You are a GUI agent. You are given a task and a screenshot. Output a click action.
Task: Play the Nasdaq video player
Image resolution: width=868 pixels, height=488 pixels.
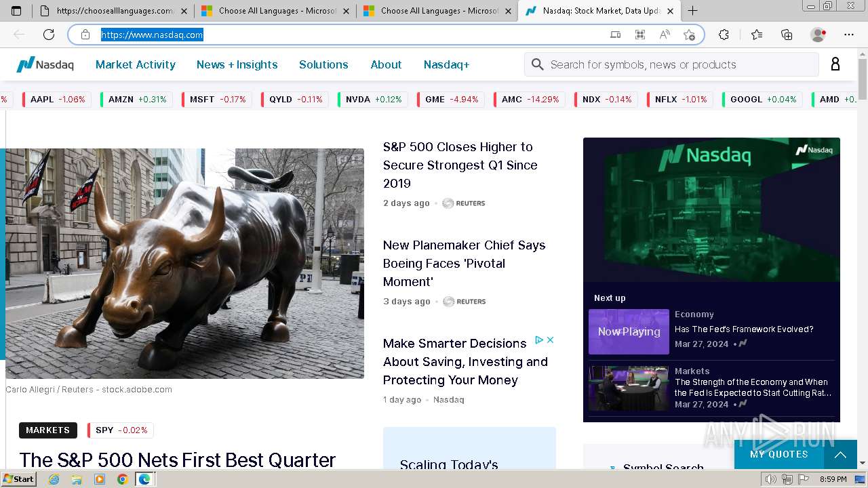(x=711, y=210)
